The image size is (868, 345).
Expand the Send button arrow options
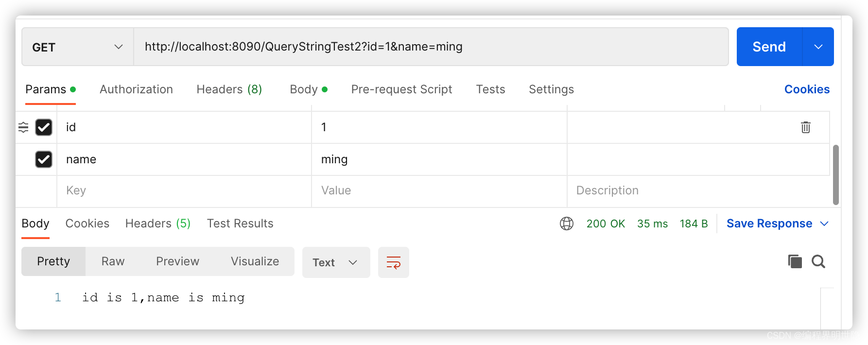(x=818, y=47)
